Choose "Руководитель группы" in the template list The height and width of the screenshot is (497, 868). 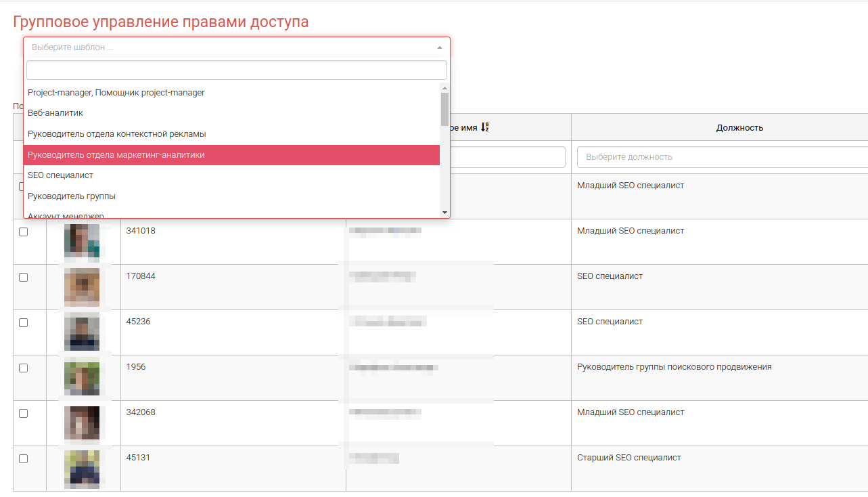click(72, 196)
